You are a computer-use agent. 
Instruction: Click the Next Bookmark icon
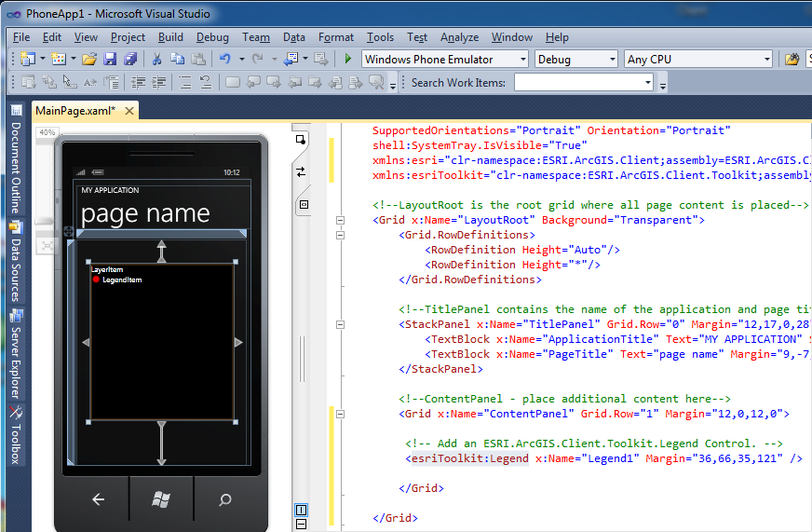pyautogui.click(x=274, y=82)
